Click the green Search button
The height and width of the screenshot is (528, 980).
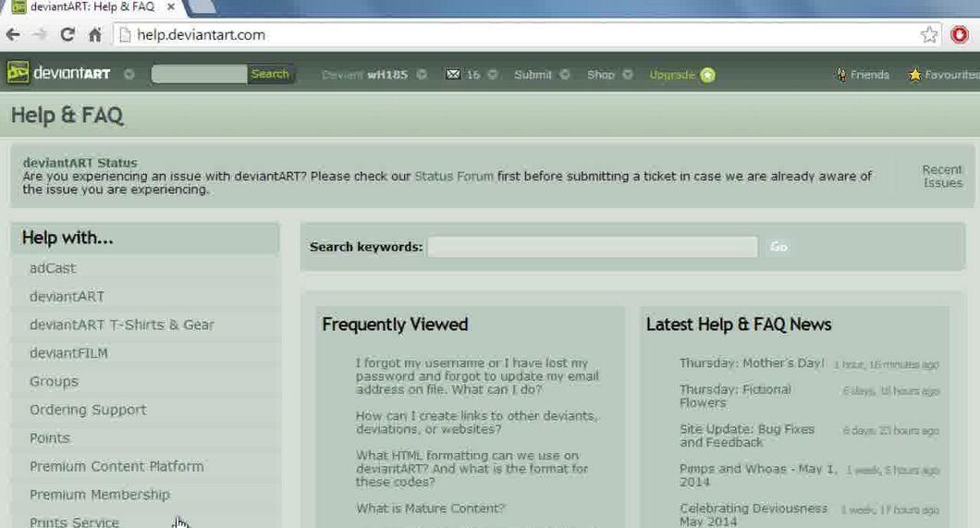tap(270, 74)
